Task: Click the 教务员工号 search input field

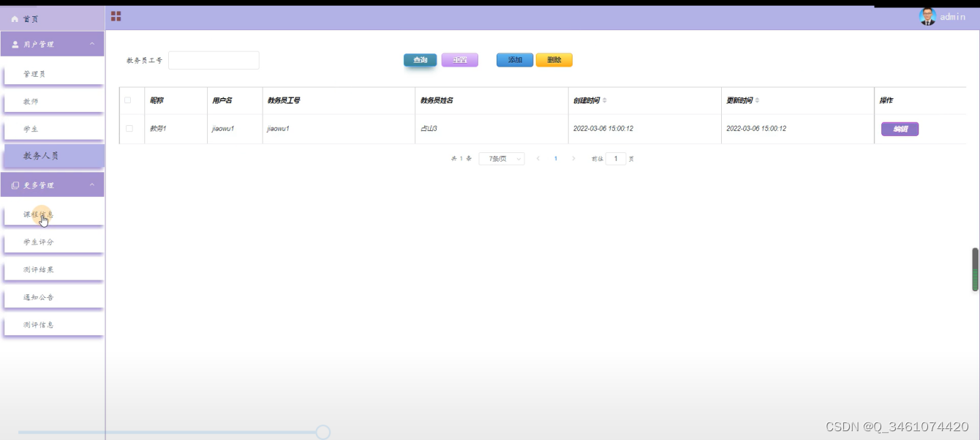Action: pos(214,61)
